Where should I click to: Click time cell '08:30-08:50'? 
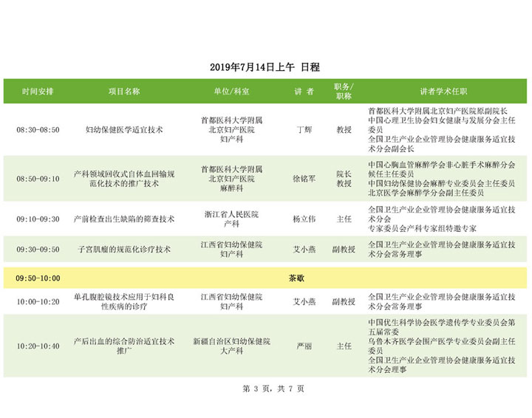38,130
